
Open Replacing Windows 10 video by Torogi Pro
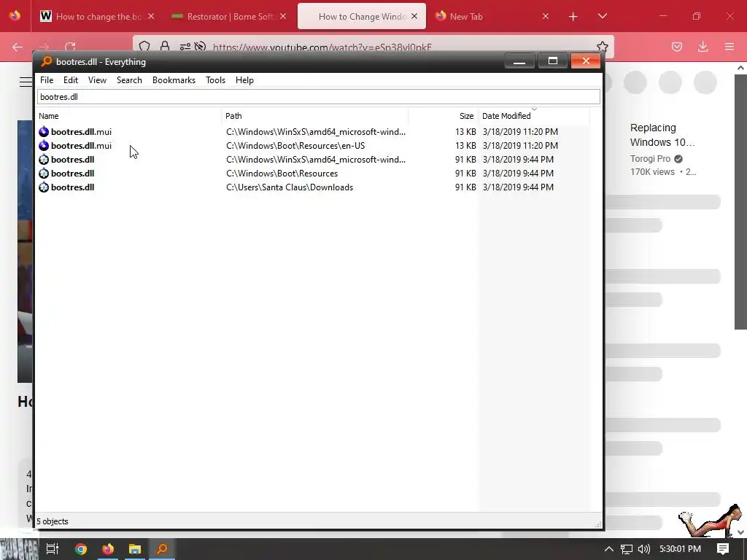tap(662, 135)
